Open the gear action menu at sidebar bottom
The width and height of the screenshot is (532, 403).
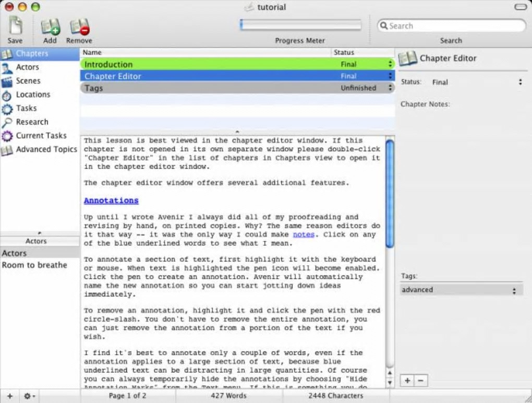[29, 396]
